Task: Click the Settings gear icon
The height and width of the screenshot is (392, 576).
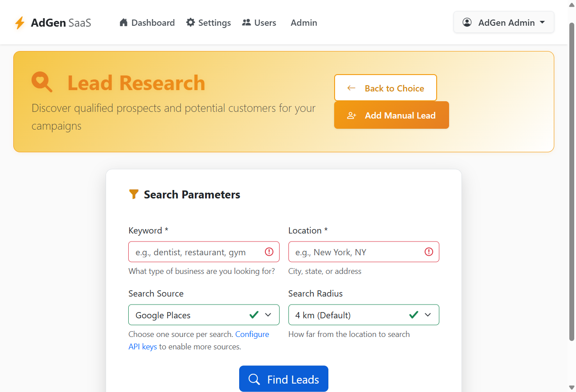Action: tap(190, 22)
